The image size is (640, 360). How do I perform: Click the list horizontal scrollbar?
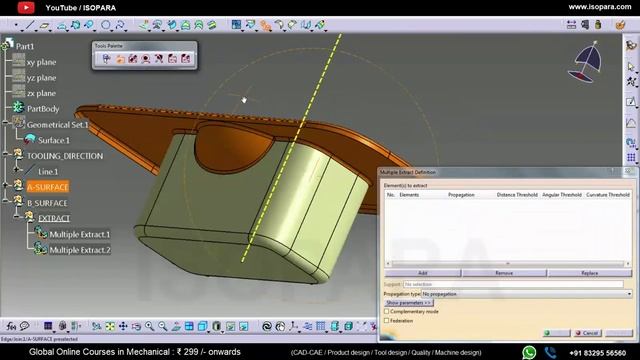pos(508,264)
